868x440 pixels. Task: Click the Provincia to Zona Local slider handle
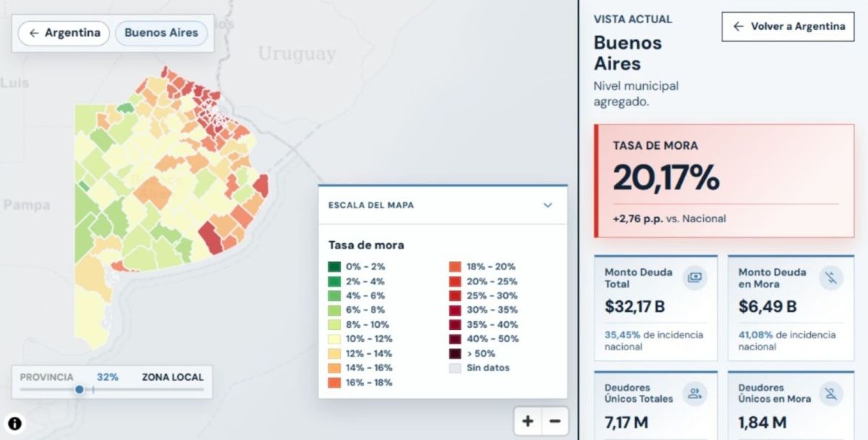80,389
